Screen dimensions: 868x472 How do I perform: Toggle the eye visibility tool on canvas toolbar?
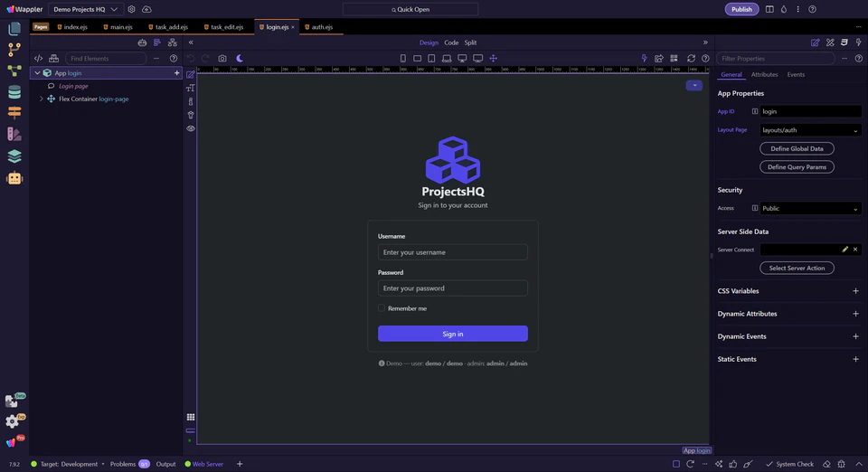(x=191, y=128)
